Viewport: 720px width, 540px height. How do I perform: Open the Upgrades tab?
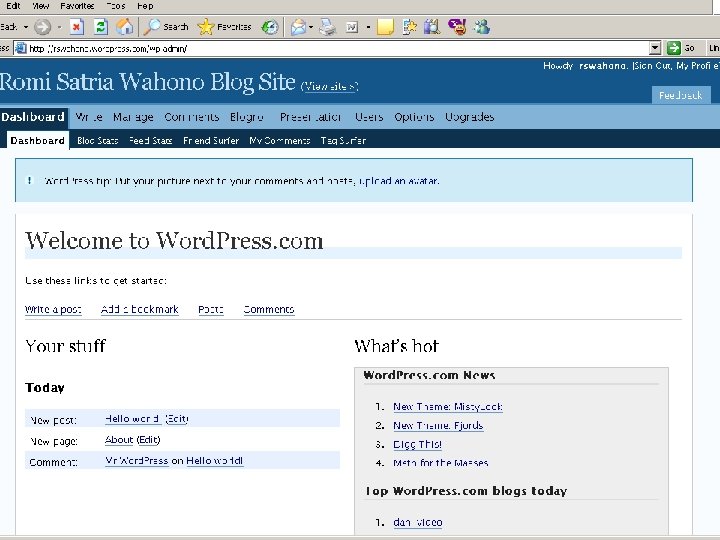[x=469, y=117]
